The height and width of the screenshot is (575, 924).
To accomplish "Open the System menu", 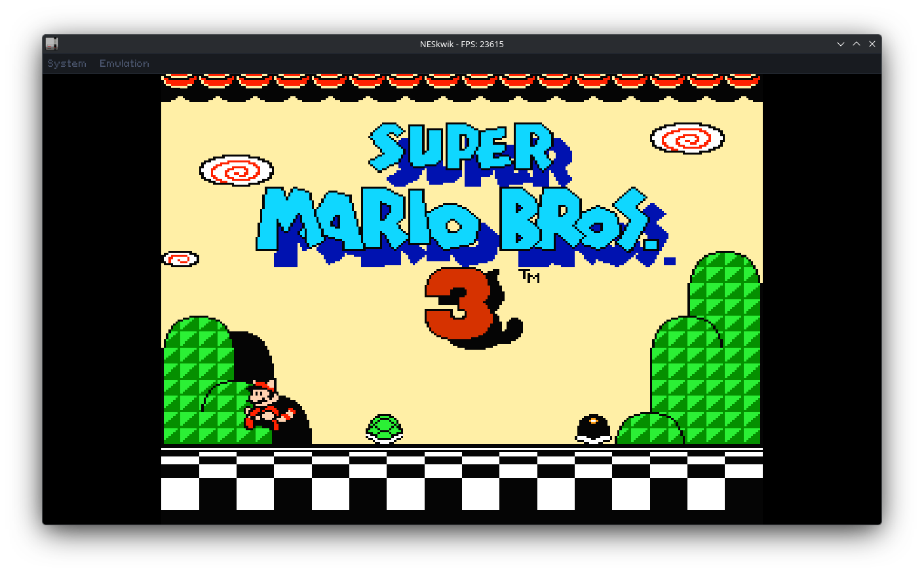I will (x=67, y=64).
